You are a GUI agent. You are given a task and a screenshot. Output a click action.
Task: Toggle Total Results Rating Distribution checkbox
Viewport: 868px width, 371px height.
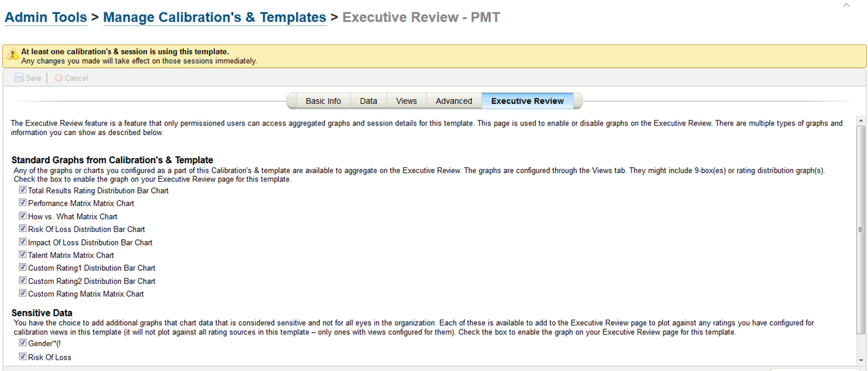[x=23, y=190]
